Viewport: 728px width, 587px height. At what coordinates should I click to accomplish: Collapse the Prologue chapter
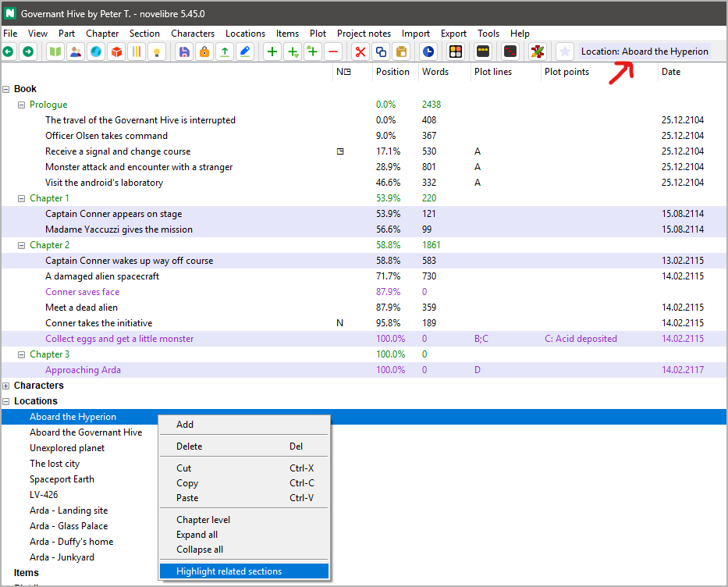tap(21, 104)
